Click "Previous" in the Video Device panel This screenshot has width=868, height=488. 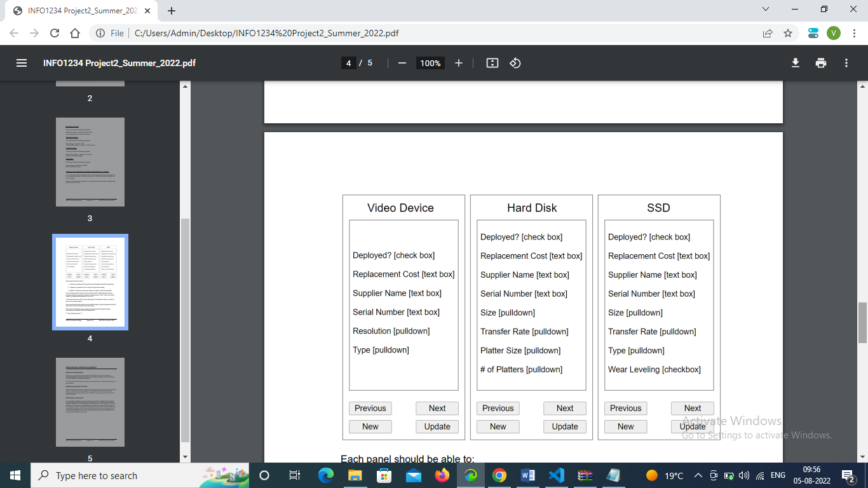coord(370,408)
